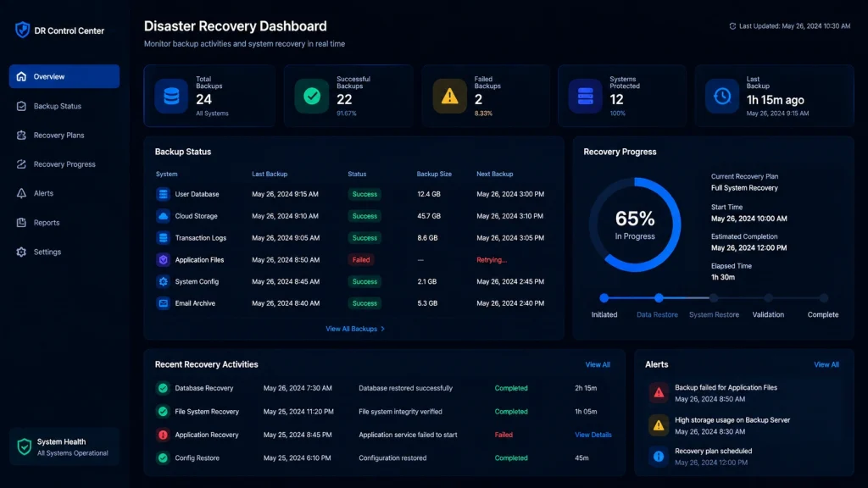The height and width of the screenshot is (488, 868).
Task: Click the Failed status badge for Application Files
Action: 361,259
